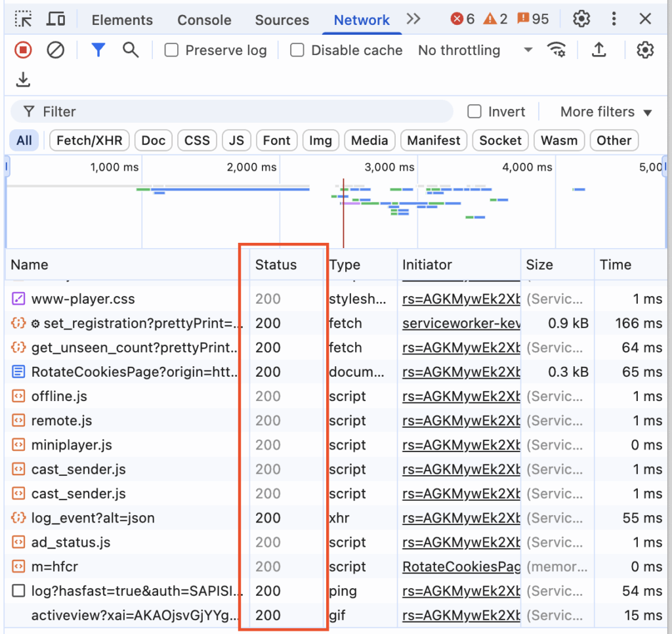This screenshot has width=672, height=634.
Task: Filter requests by Socket type
Action: pyautogui.click(x=500, y=140)
